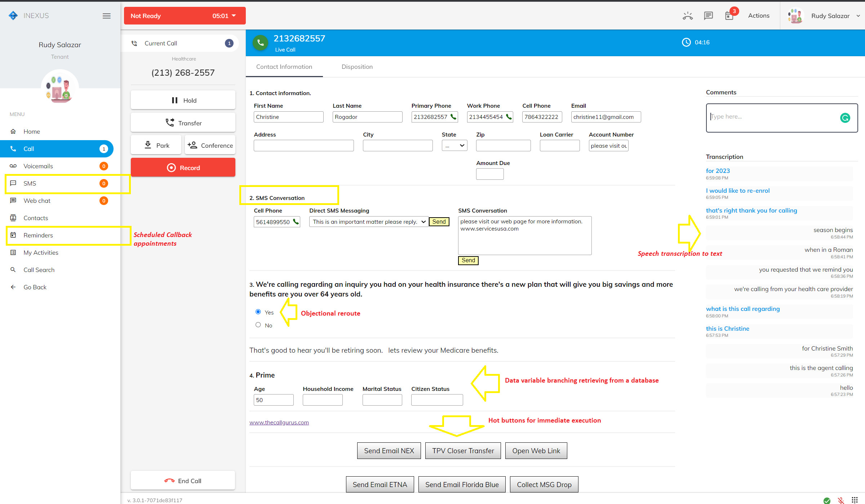
Task: Open the hamburger menu in the sidebar
Action: [106, 15]
